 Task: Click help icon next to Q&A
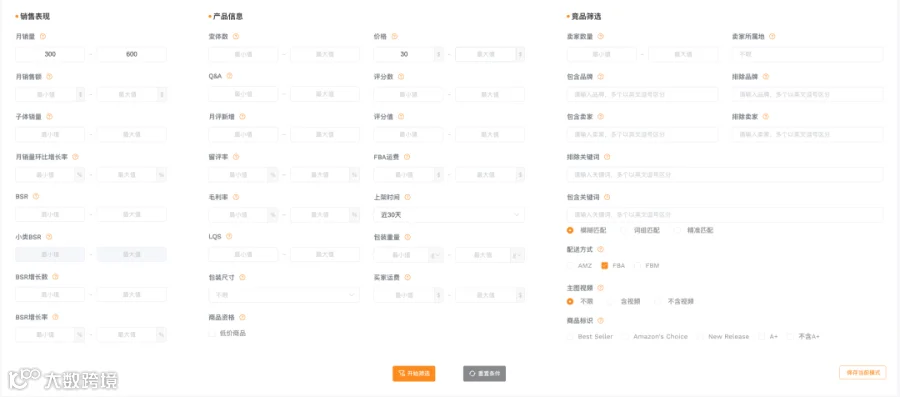tap(229, 76)
